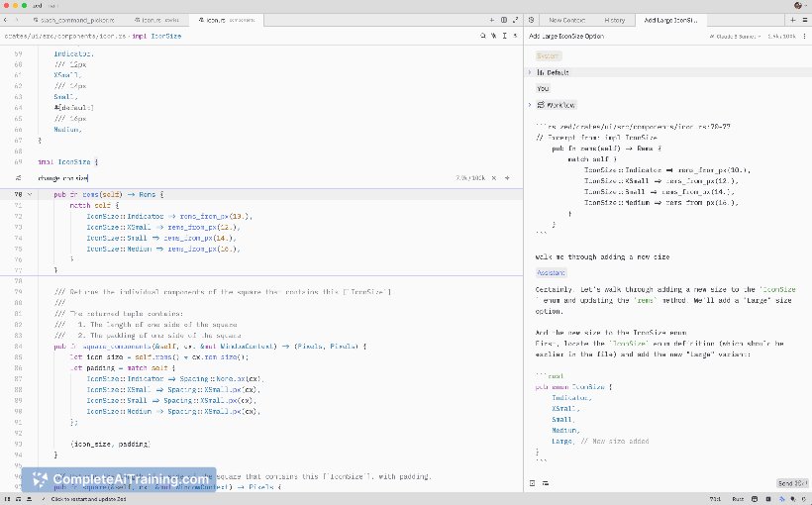
Task: Click the Send button in assistant panel
Action: 792,483
